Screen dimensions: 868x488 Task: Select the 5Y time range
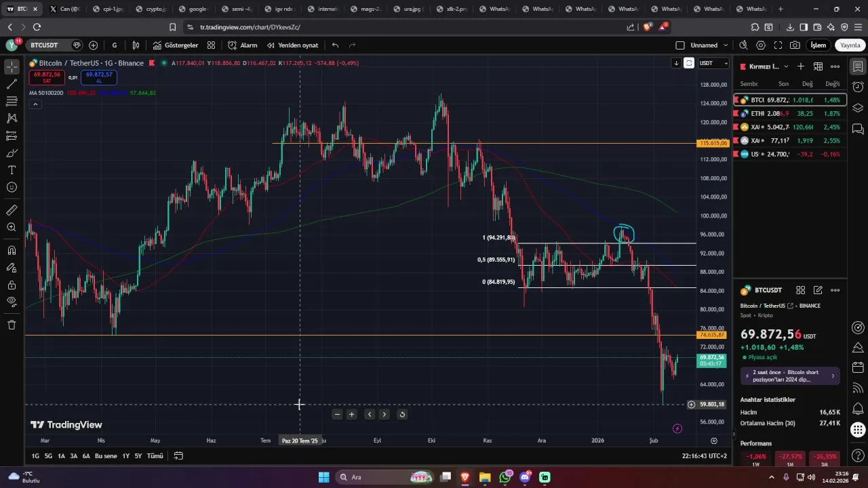[x=138, y=456]
